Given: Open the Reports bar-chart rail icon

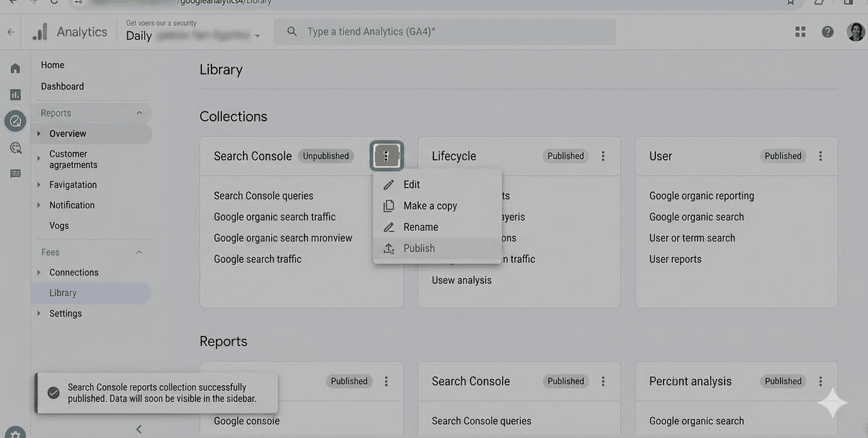Looking at the screenshot, I should tap(15, 94).
